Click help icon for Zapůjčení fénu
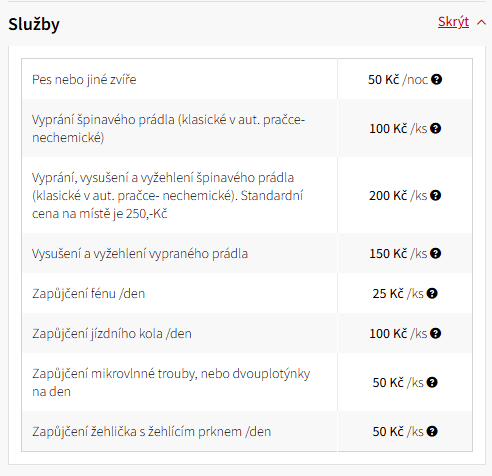Image resolution: width=492 pixels, height=476 pixels. click(x=432, y=293)
